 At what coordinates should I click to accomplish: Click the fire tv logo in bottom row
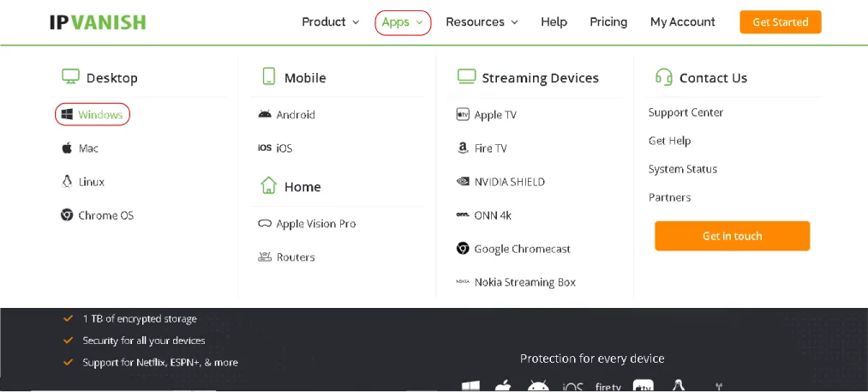(x=608, y=387)
